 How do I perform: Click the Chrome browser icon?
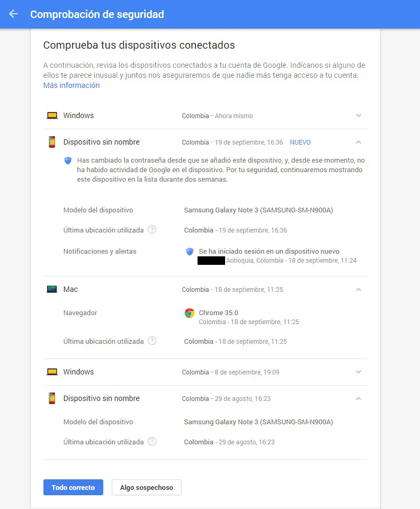pos(190,313)
